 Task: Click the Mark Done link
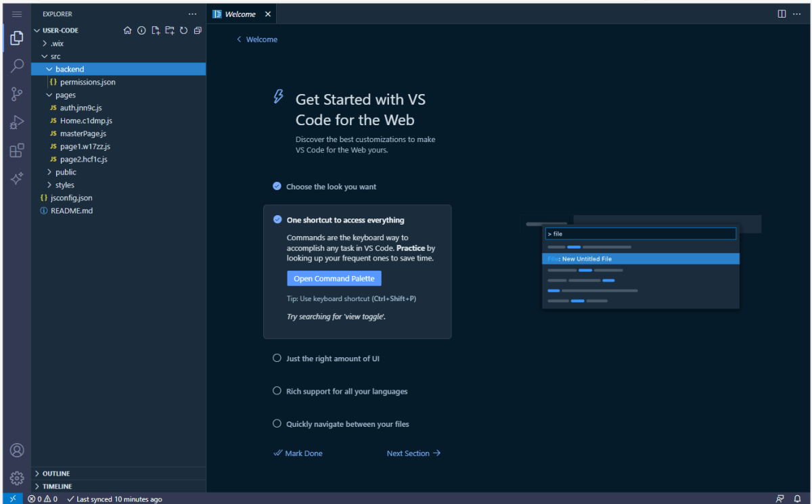(298, 453)
